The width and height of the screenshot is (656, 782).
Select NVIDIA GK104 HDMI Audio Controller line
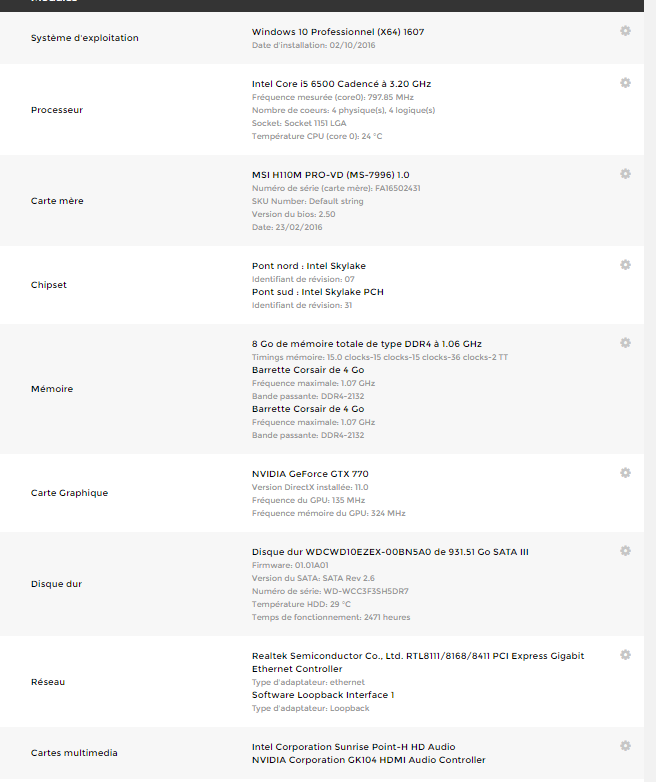pos(368,760)
